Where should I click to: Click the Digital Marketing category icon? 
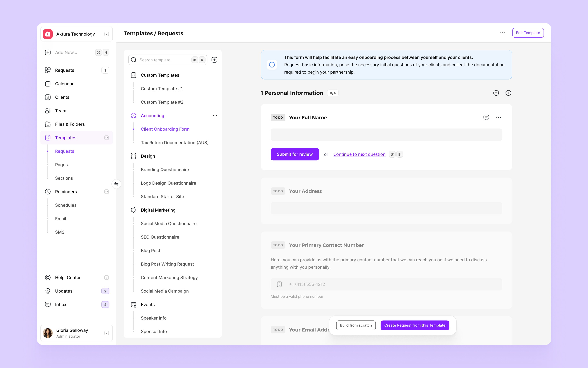pyautogui.click(x=134, y=210)
